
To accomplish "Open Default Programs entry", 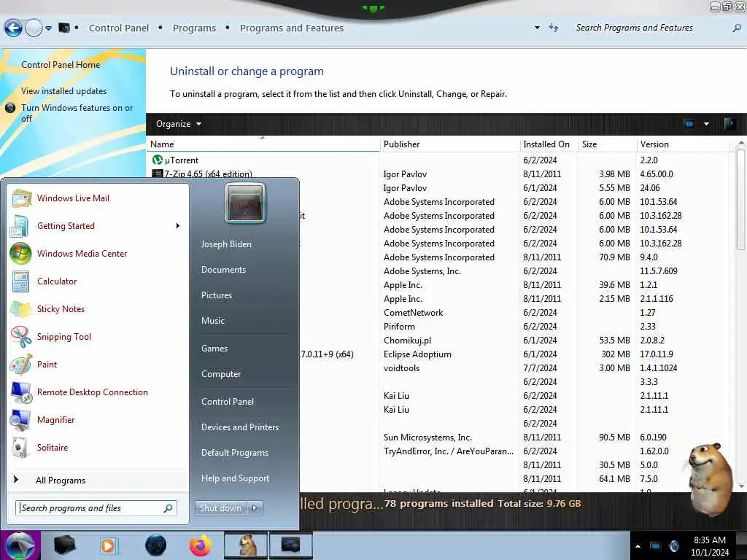I will click(x=234, y=453).
